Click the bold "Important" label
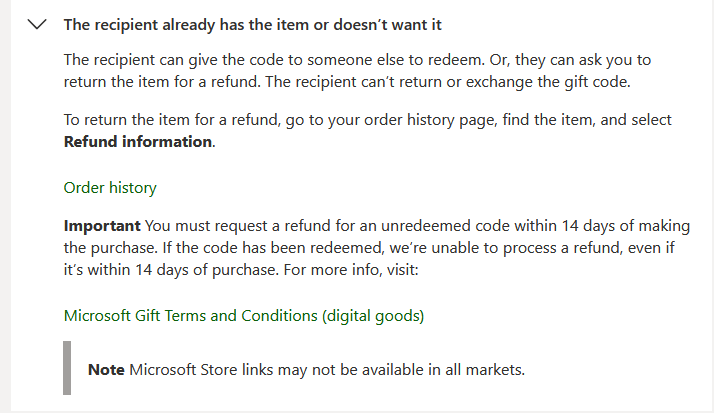Viewport: 714px width, 413px height. point(101,226)
